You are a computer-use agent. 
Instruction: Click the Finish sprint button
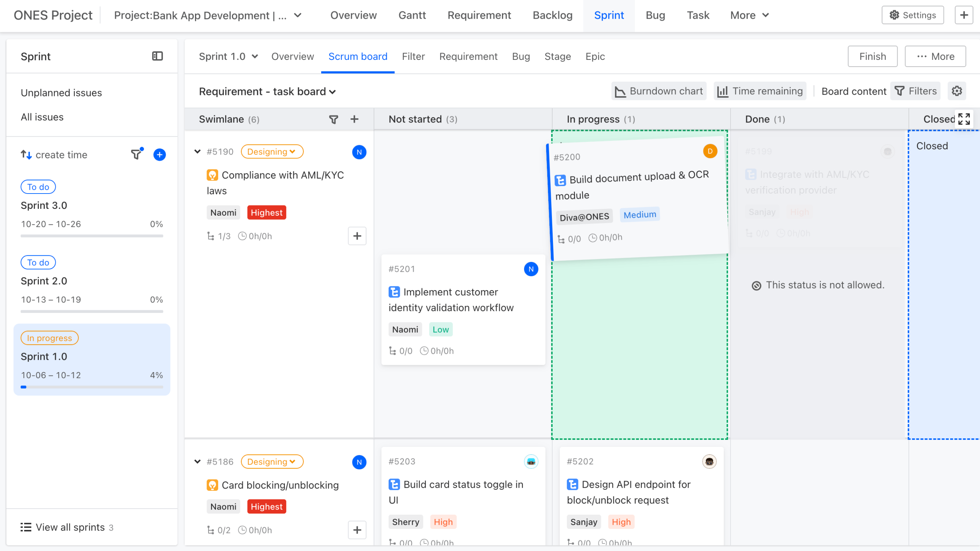pos(872,56)
